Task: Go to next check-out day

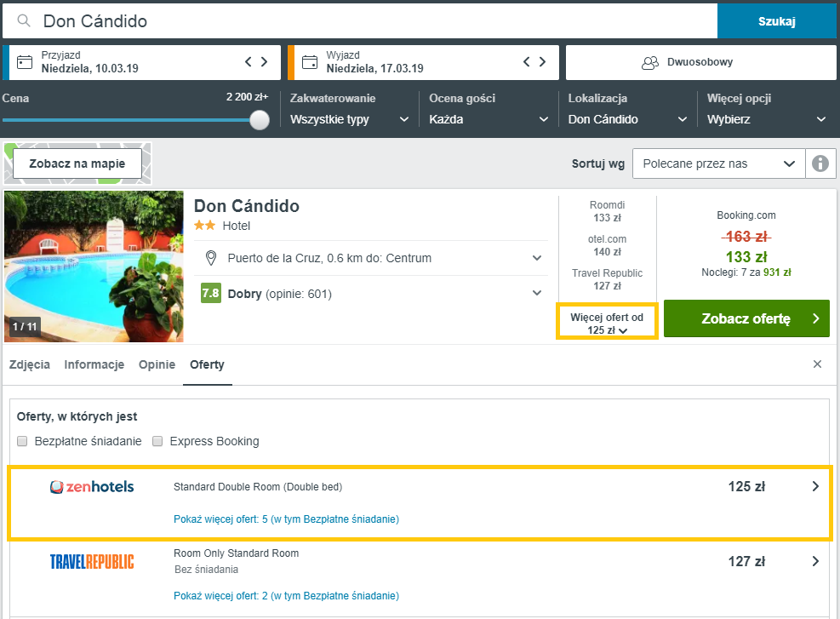Action: coord(543,62)
